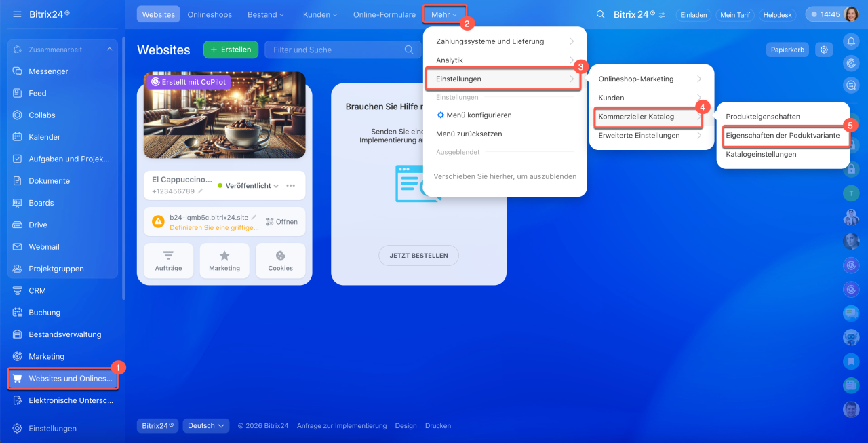Expand Erweiterte Einstellungen submenu
This screenshot has height=443, width=868.
coord(651,136)
